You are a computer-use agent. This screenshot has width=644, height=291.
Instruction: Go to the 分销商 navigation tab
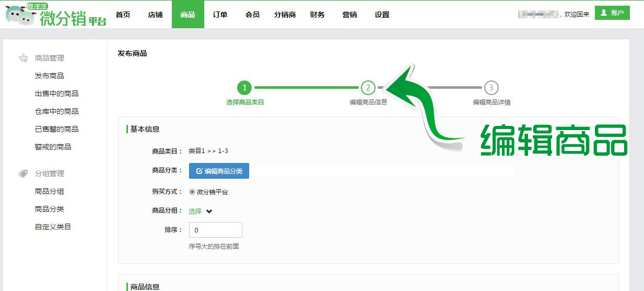coord(285,15)
